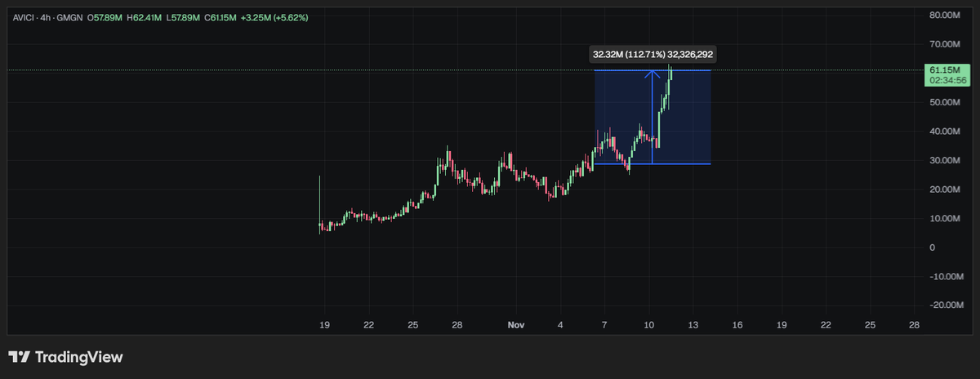This screenshot has height=379, width=980.
Task: Click the AVICI · 4h · GMGN symbol title
Action: [x=49, y=17]
